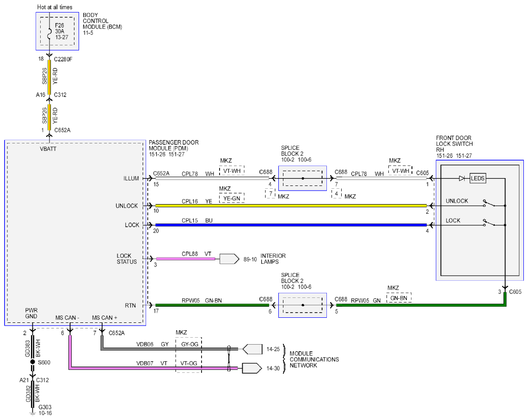Click the UNLOCK switch contact symbol
Image resolution: width=528 pixels, height=420 pixels.
tap(489, 203)
